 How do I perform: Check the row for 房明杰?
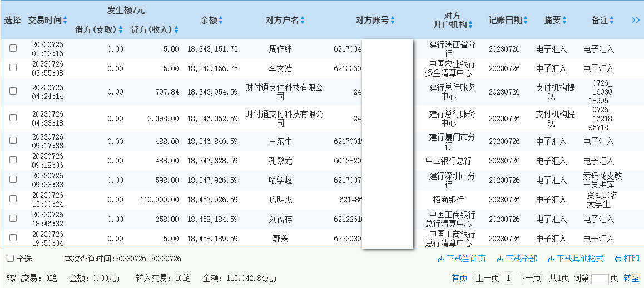(13, 199)
